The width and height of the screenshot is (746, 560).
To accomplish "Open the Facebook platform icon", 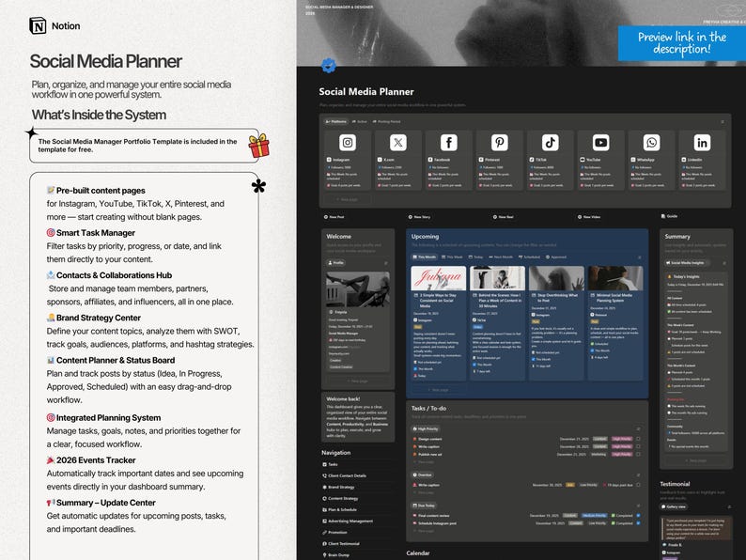I will [449, 142].
